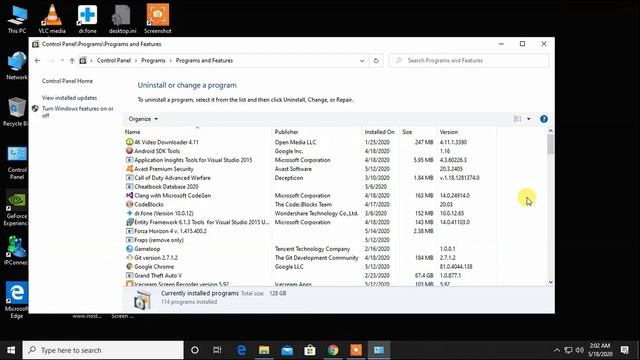Select Call of Duty Advanced Warfare
The width and height of the screenshot is (640, 360).
coord(172,178)
